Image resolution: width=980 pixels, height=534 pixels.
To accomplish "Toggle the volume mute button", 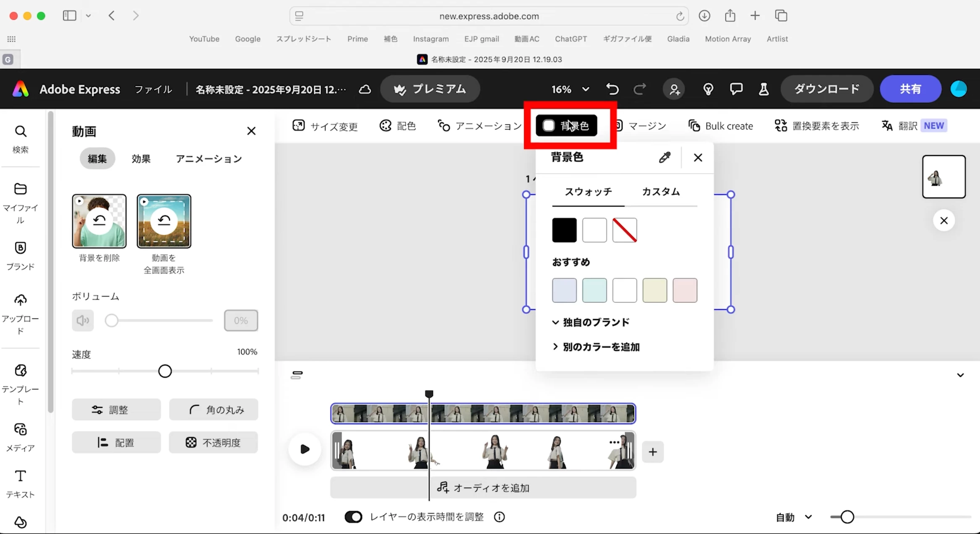I will pos(83,321).
